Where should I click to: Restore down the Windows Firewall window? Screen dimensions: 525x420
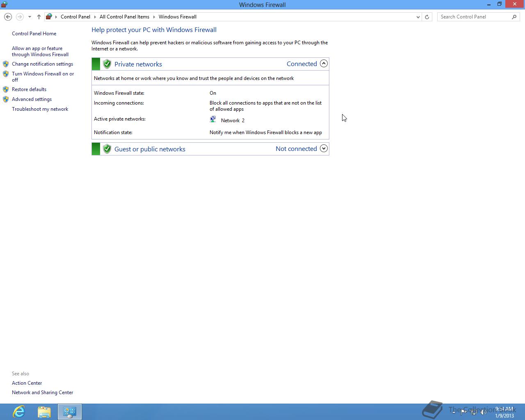(500, 4)
